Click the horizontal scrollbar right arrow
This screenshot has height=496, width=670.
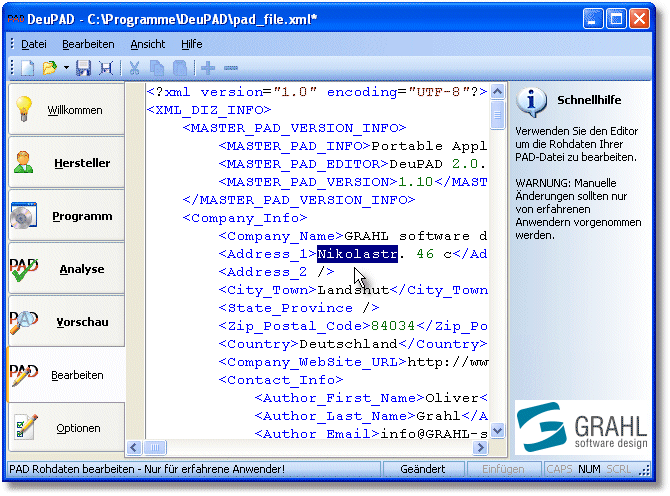(x=481, y=447)
